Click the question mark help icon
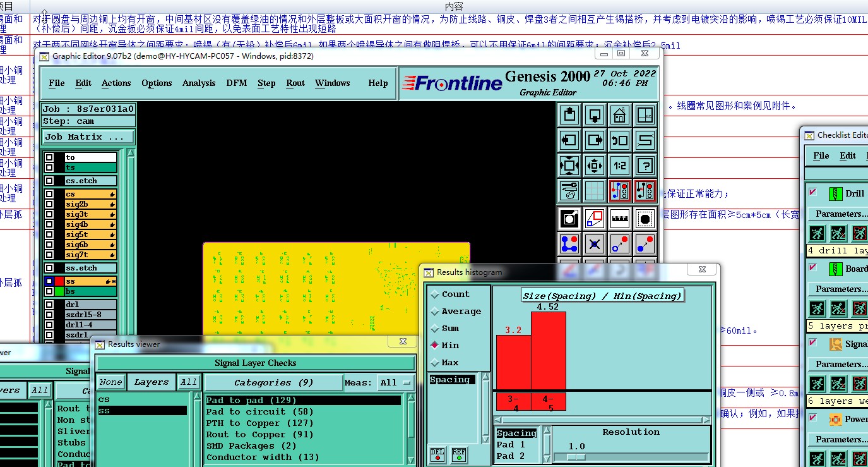The width and height of the screenshot is (868, 467). tap(645, 166)
